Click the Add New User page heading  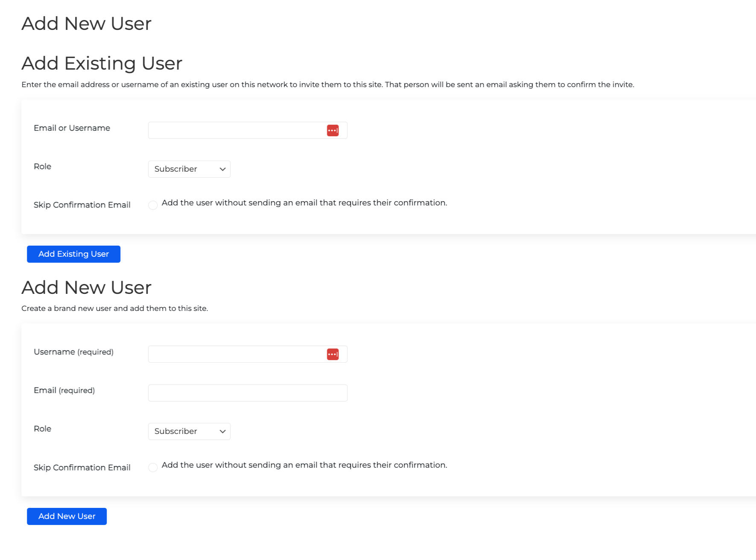click(86, 23)
